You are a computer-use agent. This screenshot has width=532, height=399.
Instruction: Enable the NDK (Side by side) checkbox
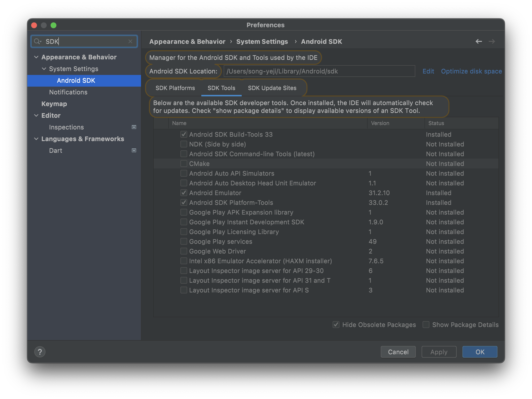click(184, 144)
